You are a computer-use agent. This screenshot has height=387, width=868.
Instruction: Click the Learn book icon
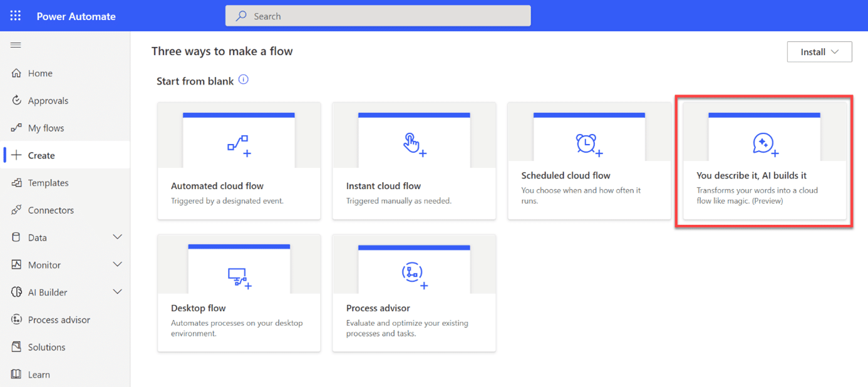[x=16, y=374]
